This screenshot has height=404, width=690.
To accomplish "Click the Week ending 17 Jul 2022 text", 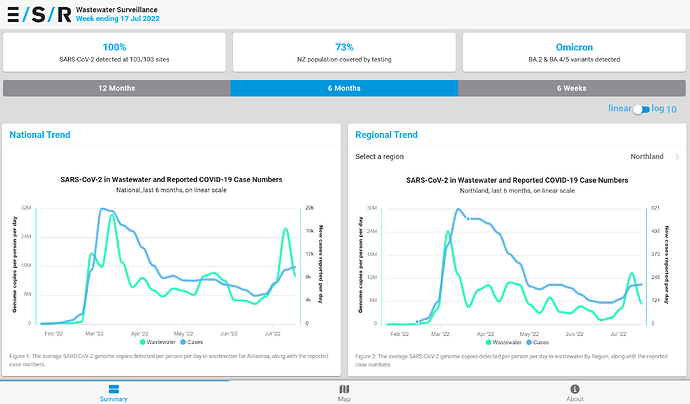I will coord(117,19).
